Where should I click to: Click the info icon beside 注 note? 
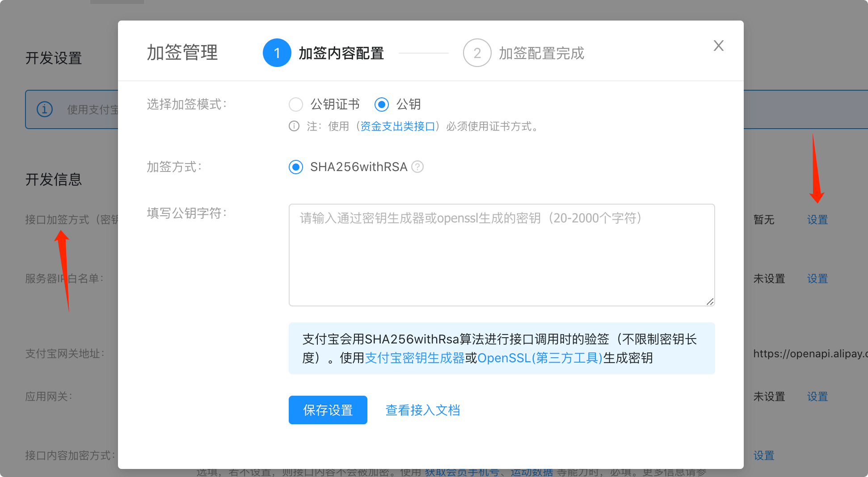294,126
